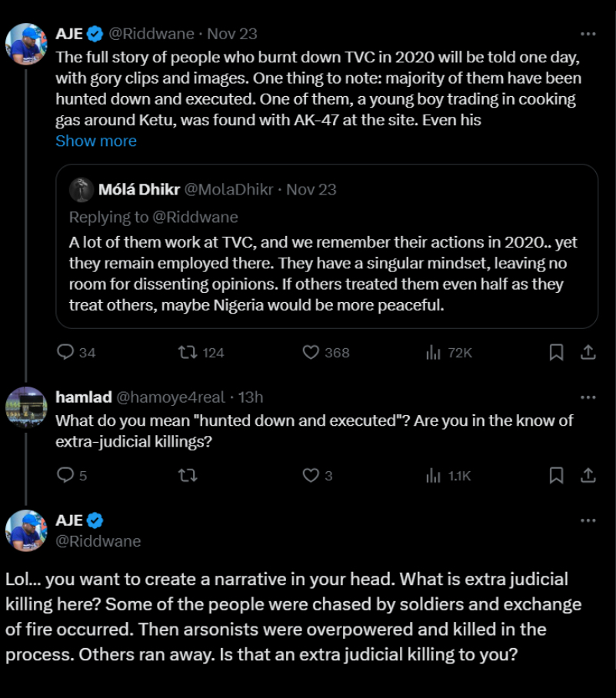Open the @Riddwane link in Replying to
This screenshot has width=616, height=698.
[195, 218]
